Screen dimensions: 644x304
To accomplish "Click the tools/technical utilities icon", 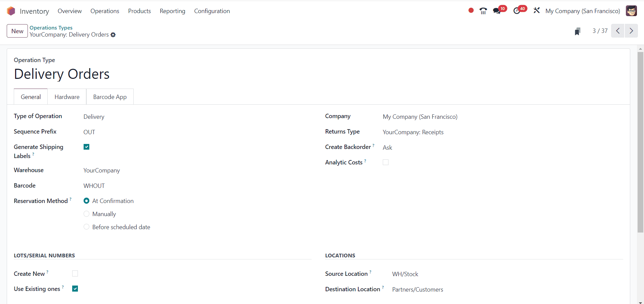I will pos(536,10).
